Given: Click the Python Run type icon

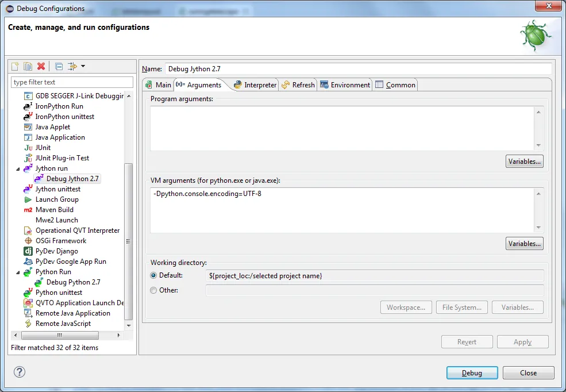Looking at the screenshot, I should (x=28, y=272).
